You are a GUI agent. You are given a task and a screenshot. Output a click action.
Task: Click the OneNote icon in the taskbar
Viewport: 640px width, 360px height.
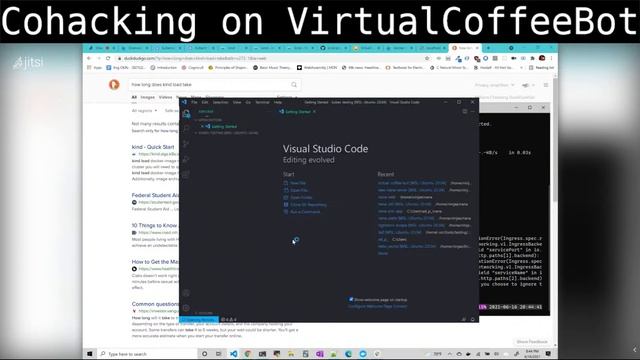click(320, 354)
